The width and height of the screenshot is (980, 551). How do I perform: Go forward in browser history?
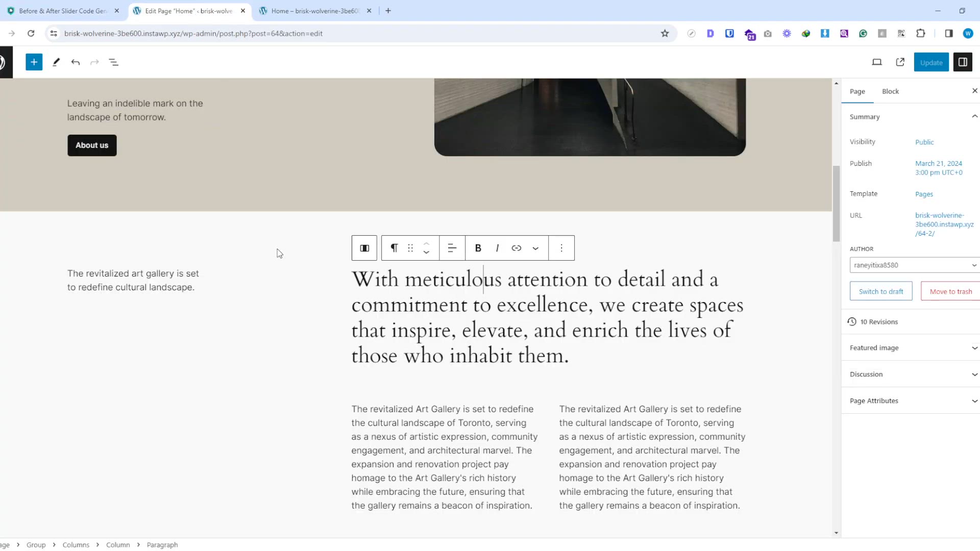pyautogui.click(x=12, y=34)
